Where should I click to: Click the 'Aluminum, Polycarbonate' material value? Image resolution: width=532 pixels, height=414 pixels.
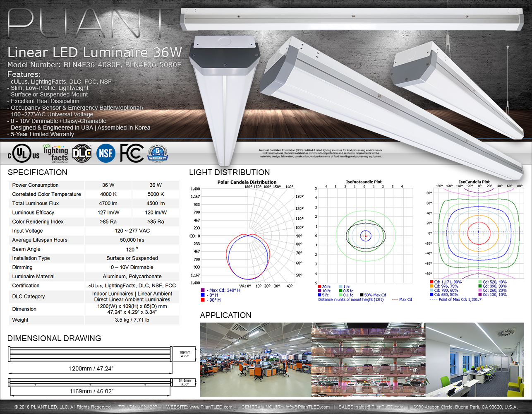coord(132,276)
